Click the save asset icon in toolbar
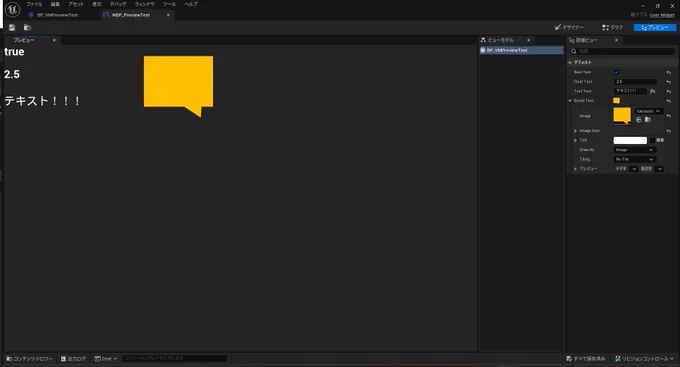Screen dimensions: 680x367 click(x=12, y=28)
